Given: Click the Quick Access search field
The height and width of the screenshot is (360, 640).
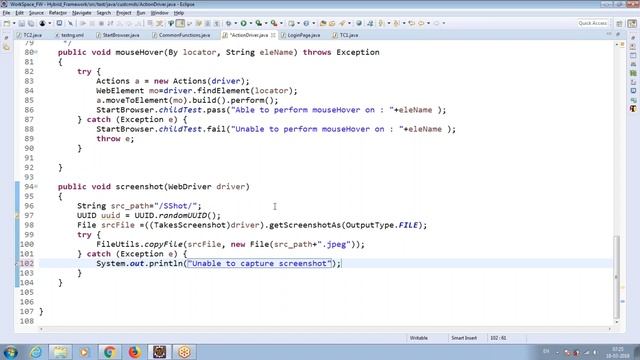Looking at the screenshot, I should [593, 23].
